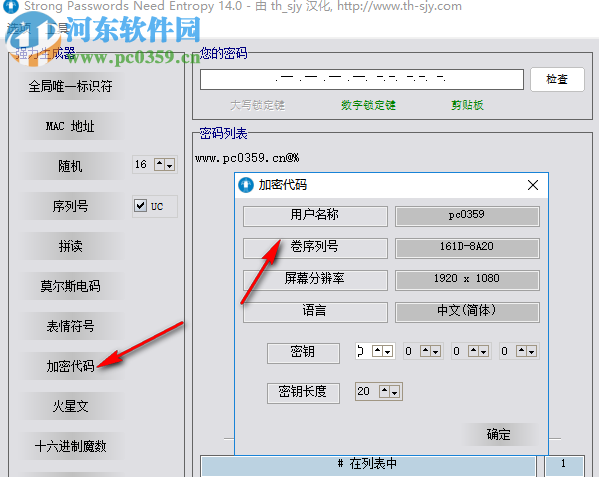Image resolution: width=599 pixels, height=477 pixels.
Task: Decrease the 密钥长度 value 20
Action: [395, 391]
